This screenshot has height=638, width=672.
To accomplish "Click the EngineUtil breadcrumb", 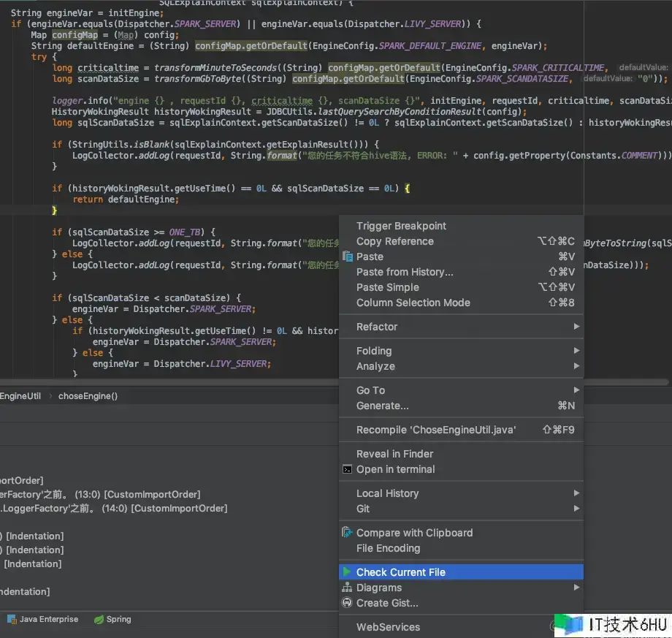I will point(20,396).
